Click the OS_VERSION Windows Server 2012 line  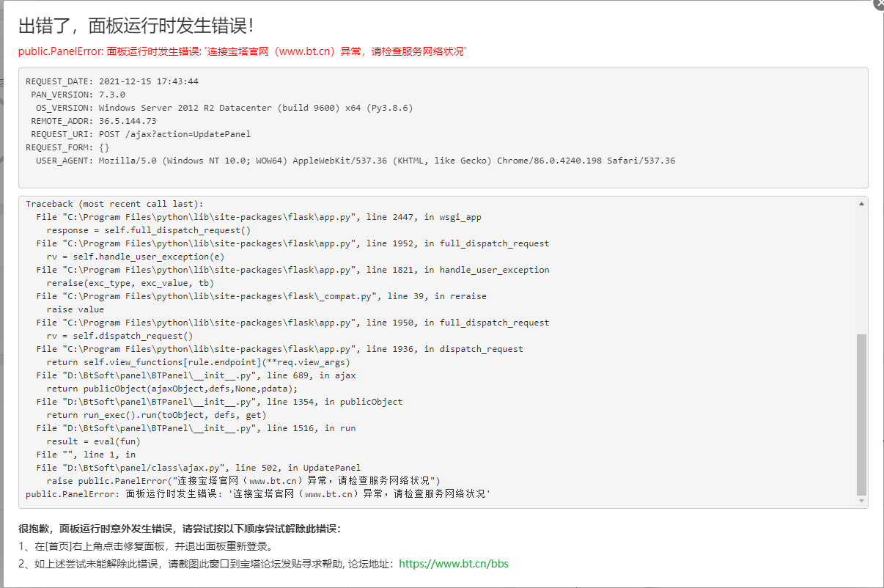(224, 108)
